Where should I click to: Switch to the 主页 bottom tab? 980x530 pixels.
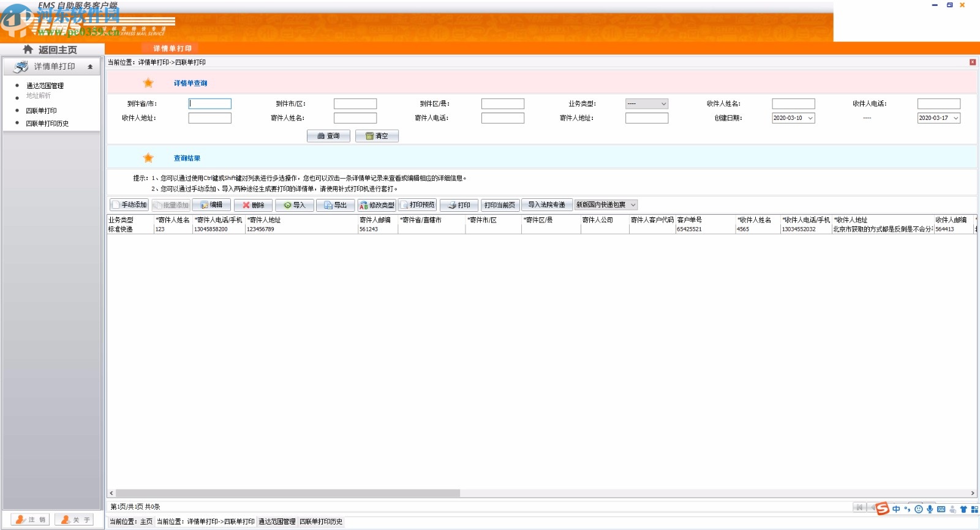click(x=131, y=522)
